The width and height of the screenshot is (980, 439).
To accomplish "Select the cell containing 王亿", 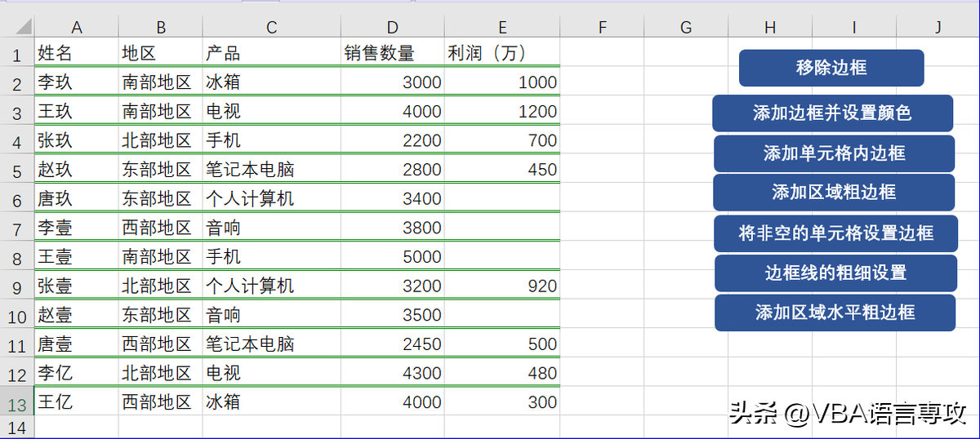I will point(76,401).
